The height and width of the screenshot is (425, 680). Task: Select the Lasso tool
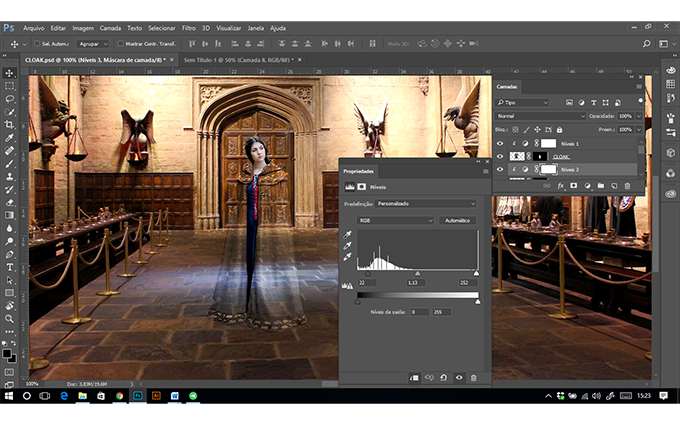(10, 99)
